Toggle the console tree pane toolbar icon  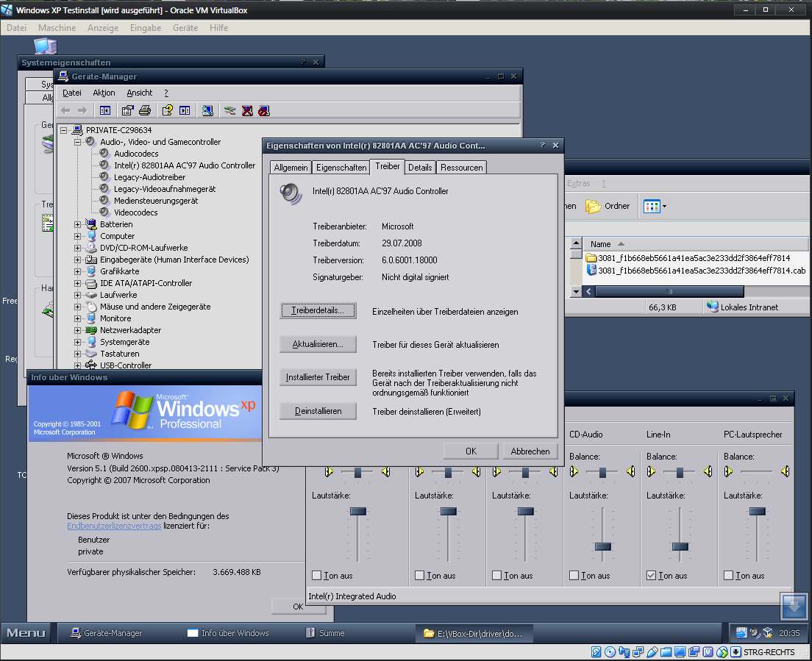point(105,110)
